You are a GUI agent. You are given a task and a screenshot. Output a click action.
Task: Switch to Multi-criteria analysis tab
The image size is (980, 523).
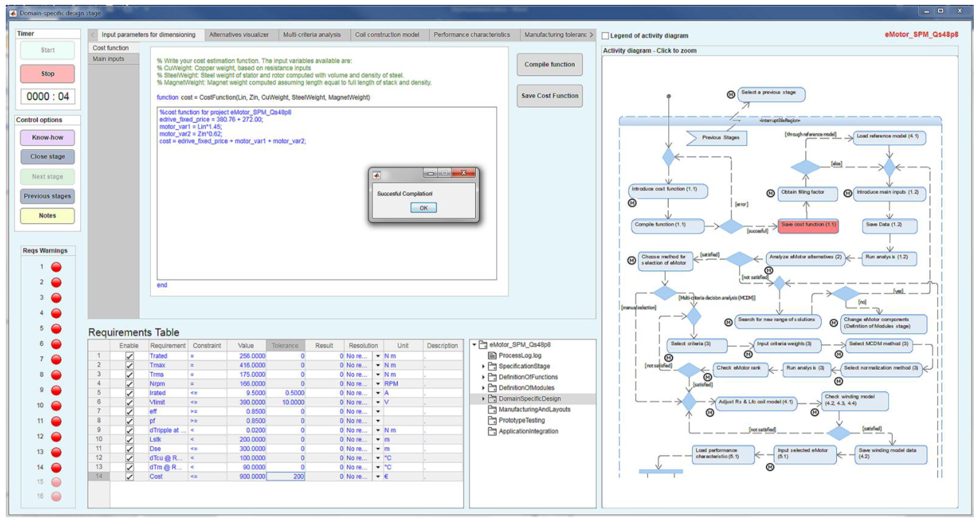(311, 35)
